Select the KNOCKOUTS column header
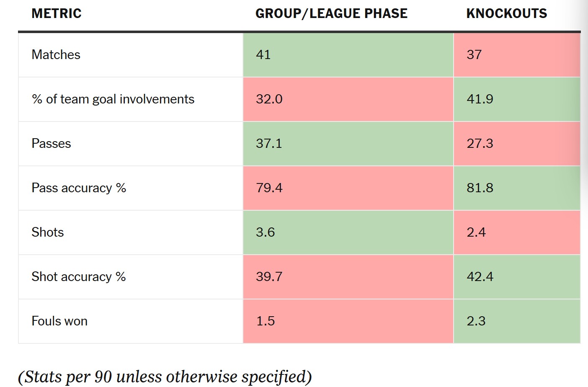Viewport: 588px width, 387px height. (x=506, y=13)
